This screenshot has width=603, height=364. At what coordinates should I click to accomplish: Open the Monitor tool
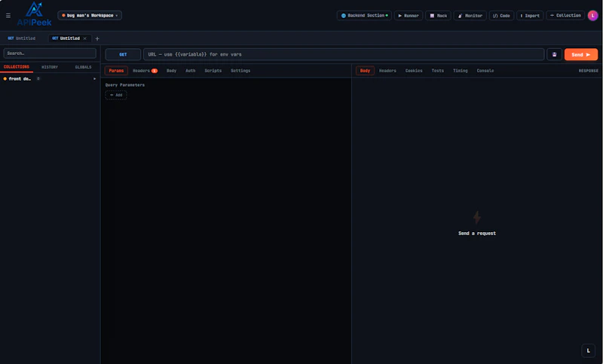(x=470, y=16)
